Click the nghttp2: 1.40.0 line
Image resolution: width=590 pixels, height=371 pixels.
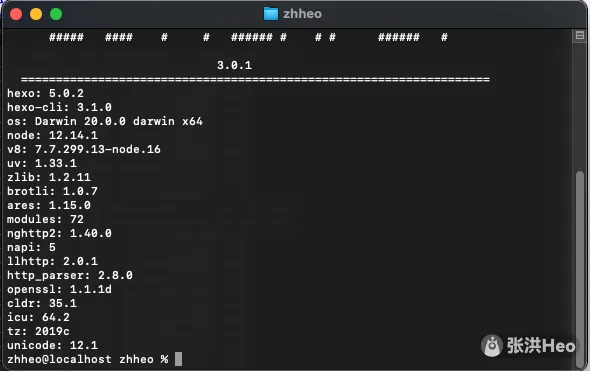coord(59,233)
